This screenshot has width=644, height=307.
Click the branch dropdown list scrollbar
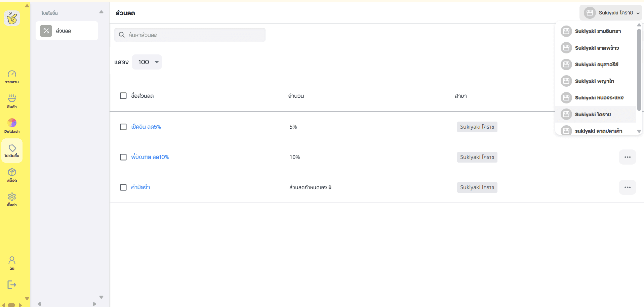click(x=639, y=70)
